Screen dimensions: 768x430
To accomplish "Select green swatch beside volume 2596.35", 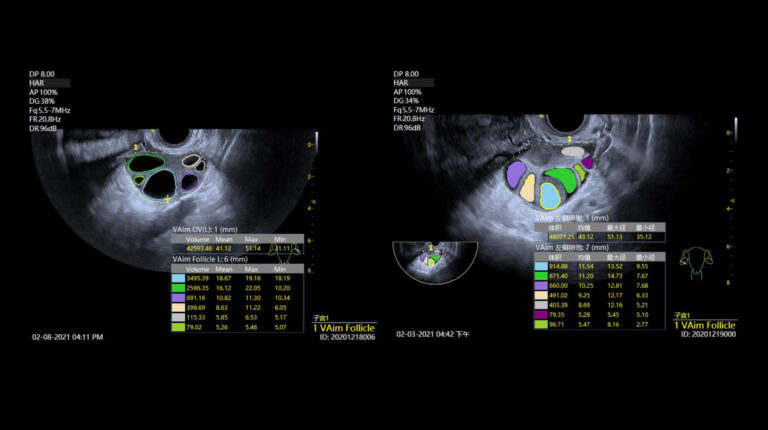I will pyautogui.click(x=178, y=288).
